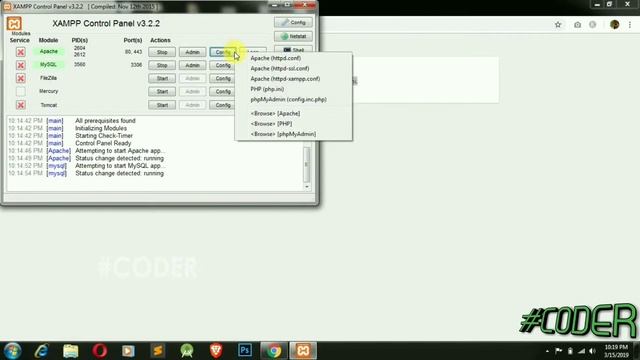Open the Shell button

[293, 50]
